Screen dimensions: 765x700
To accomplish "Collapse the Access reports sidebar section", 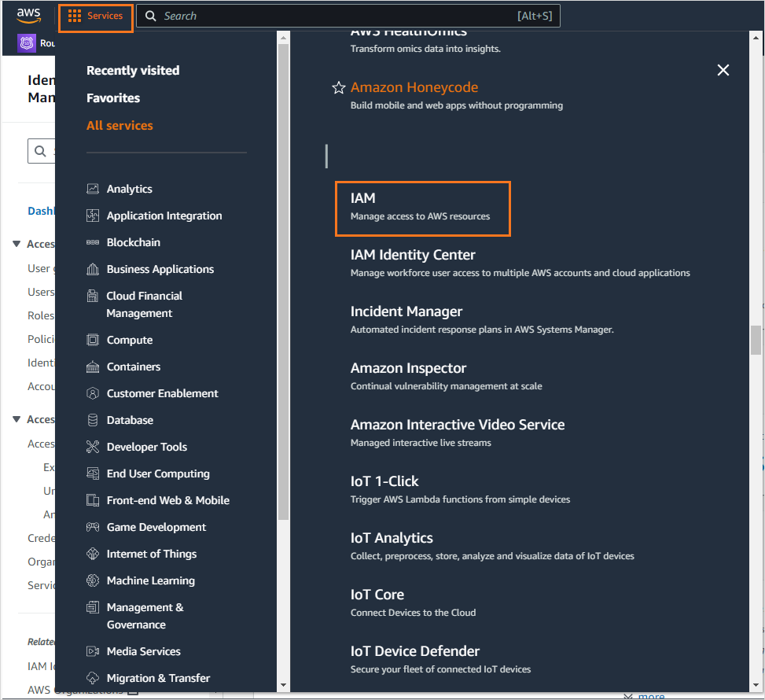I will pyautogui.click(x=17, y=419).
